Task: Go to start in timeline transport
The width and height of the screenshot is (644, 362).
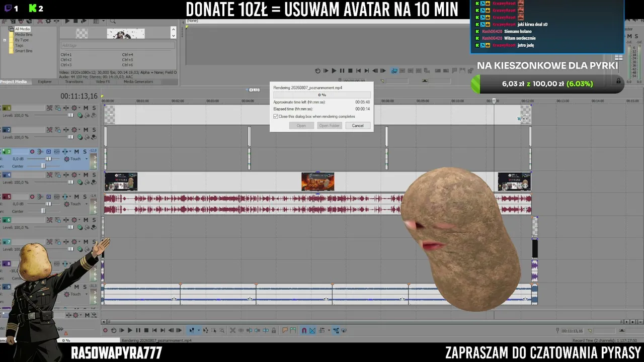Action: 154,330
